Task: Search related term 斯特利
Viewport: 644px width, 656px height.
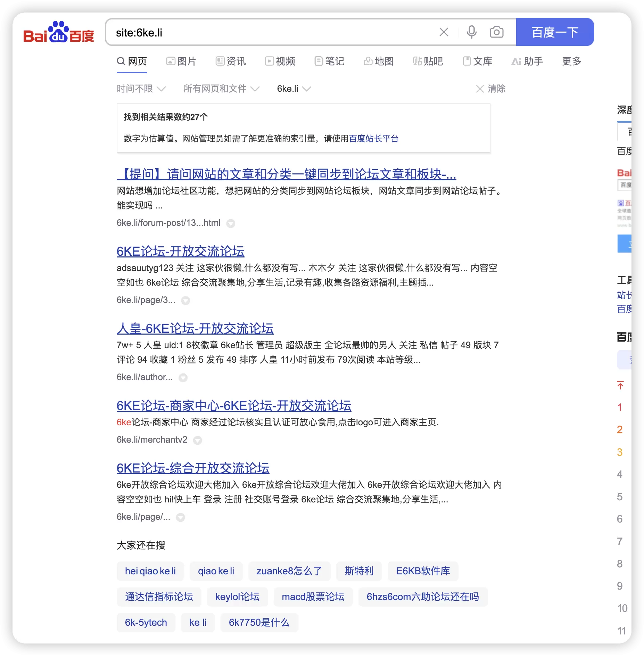Action: (x=359, y=571)
